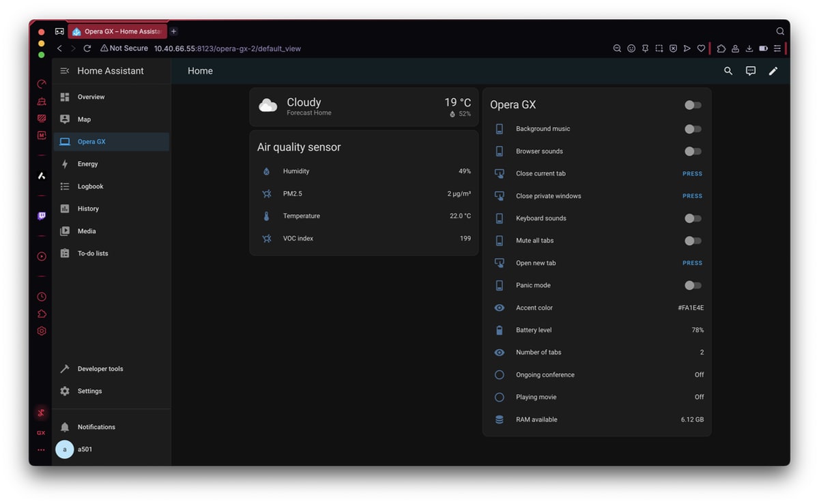This screenshot has width=819, height=504.
Task: Enable the Panic mode switch
Action: (x=693, y=286)
